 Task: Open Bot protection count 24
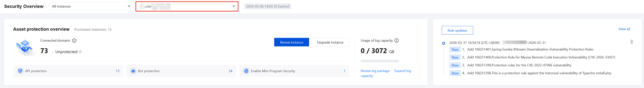tap(230, 71)
